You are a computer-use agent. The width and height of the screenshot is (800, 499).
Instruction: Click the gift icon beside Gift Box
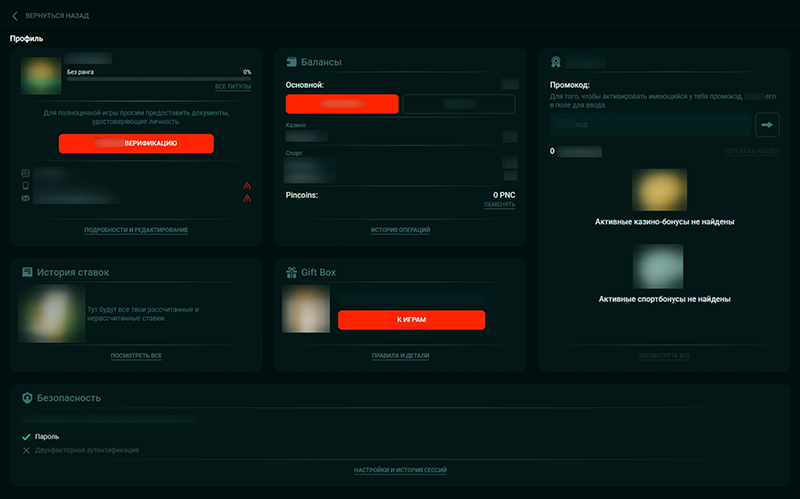point(293,272)
